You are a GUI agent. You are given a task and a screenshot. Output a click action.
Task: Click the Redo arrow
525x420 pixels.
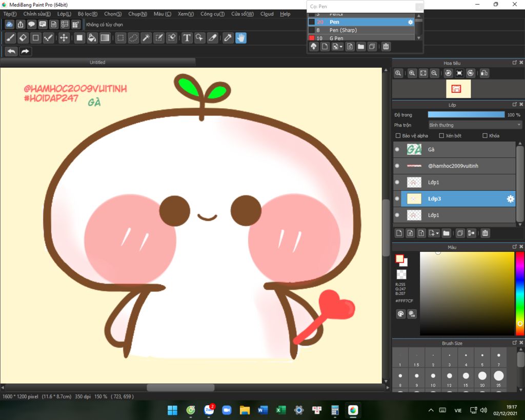(25, 51)
